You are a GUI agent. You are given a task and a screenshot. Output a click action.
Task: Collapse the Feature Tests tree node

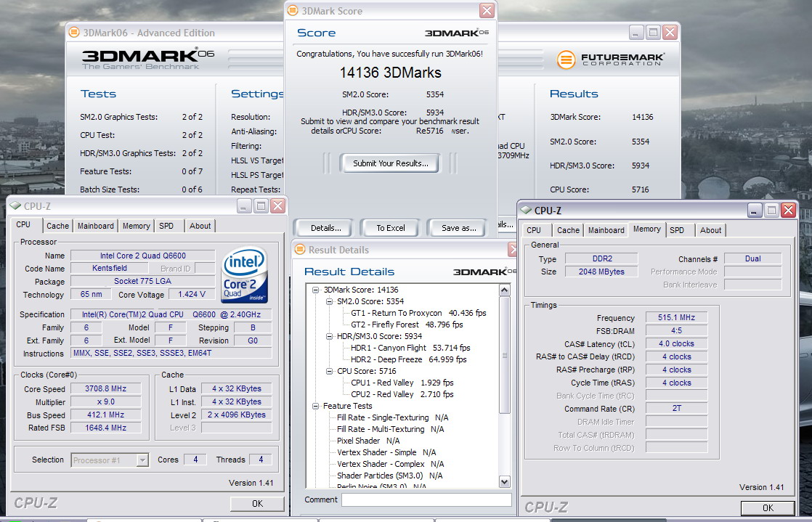coord(315,406)
